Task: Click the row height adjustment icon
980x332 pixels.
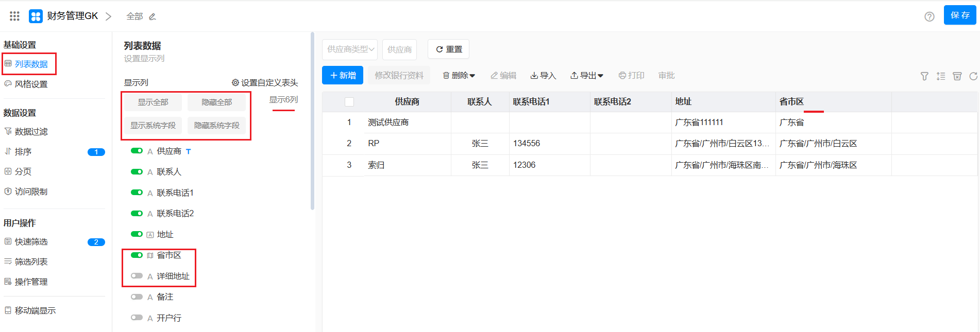Action: pos(941,76)
